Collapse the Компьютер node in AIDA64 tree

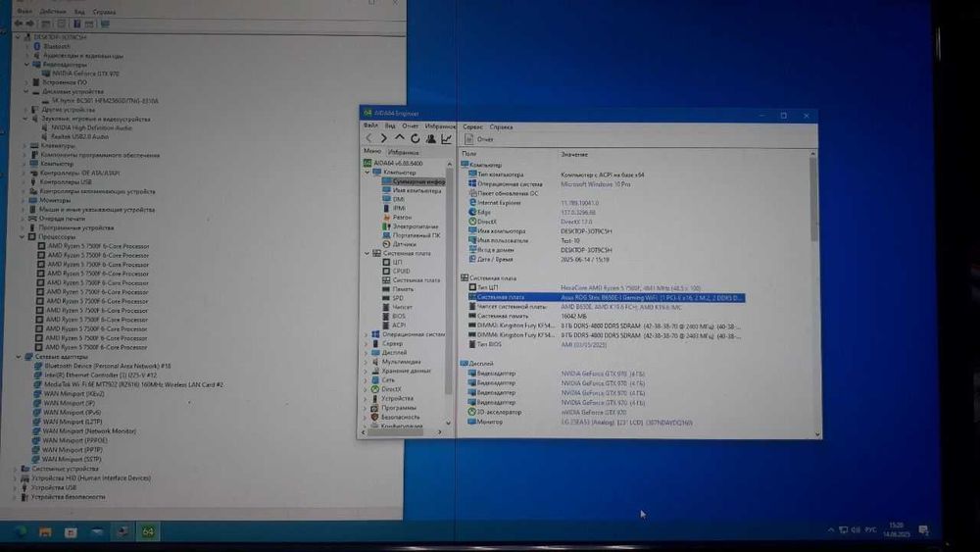tap(367, 172)
